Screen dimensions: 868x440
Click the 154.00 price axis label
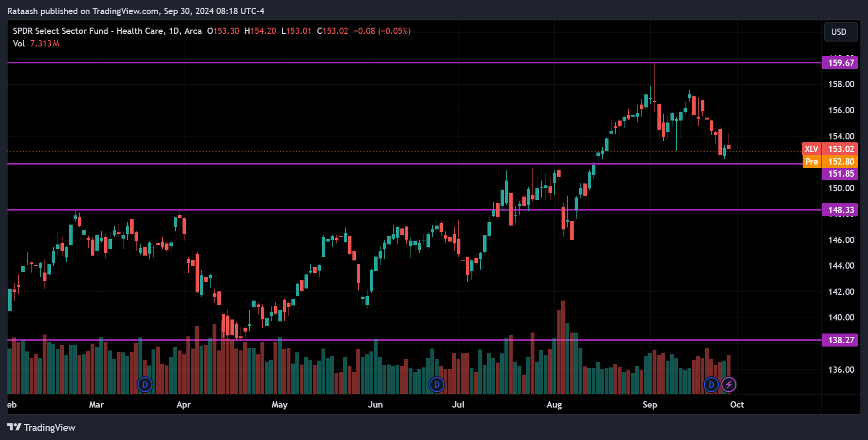tap(841, 137)
